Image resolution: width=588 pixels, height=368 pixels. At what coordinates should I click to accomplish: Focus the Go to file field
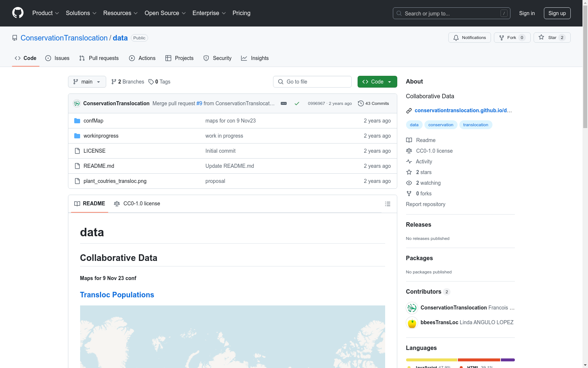coord(312,82)
